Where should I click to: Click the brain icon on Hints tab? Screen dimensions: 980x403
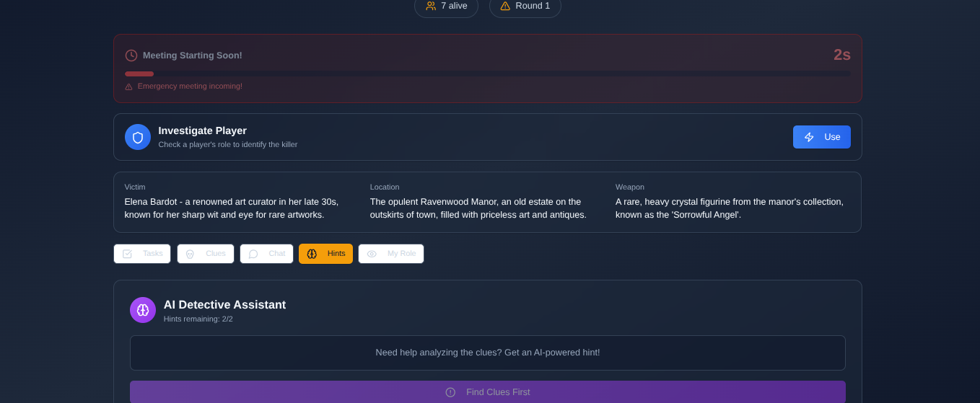[312, 254]
